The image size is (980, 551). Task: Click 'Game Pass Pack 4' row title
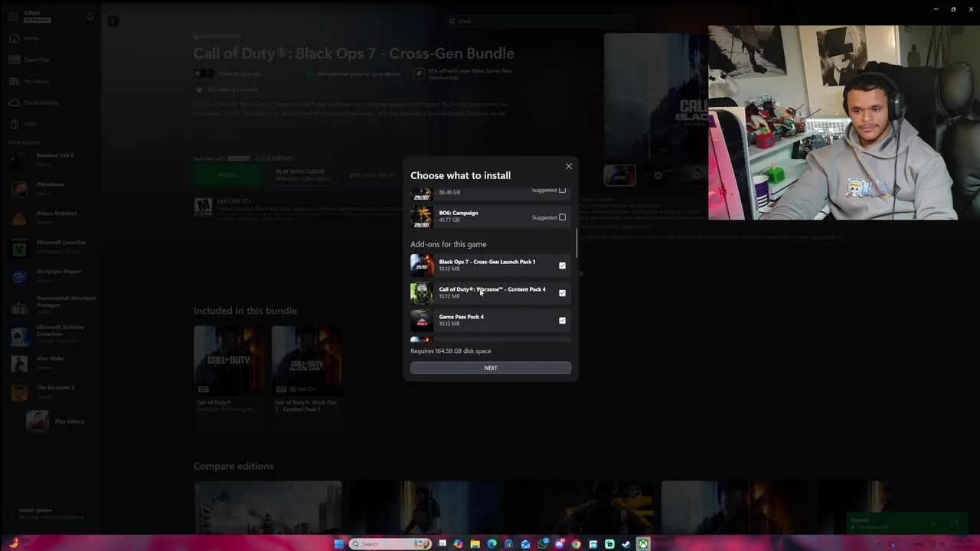(461, 317)
